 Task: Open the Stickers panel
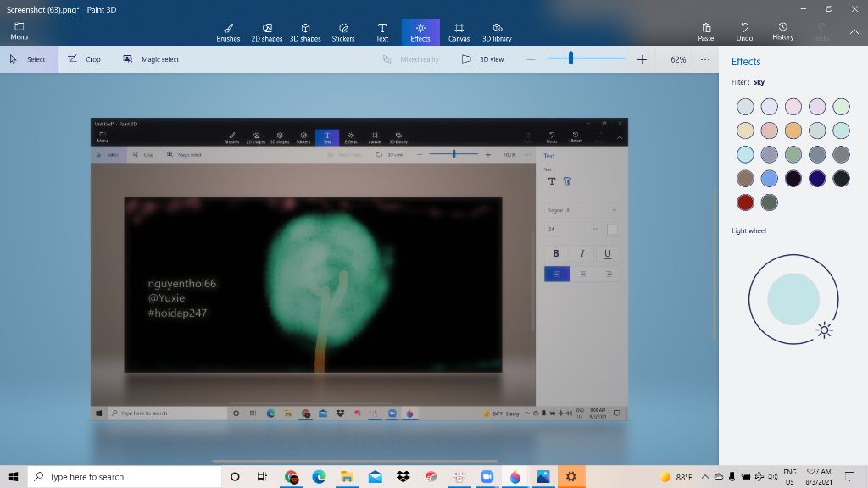point(343,32)
